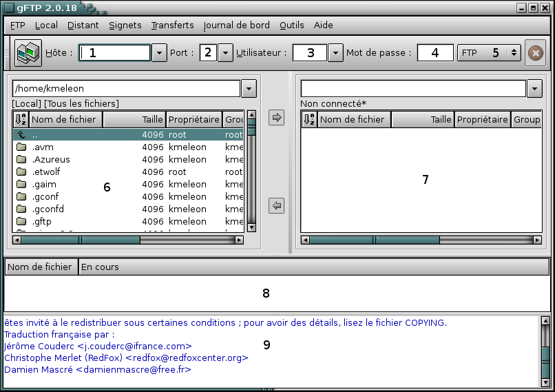Click in the Hôte input field
The width and height of the screenshot is (555, 392).
(115, 53)
